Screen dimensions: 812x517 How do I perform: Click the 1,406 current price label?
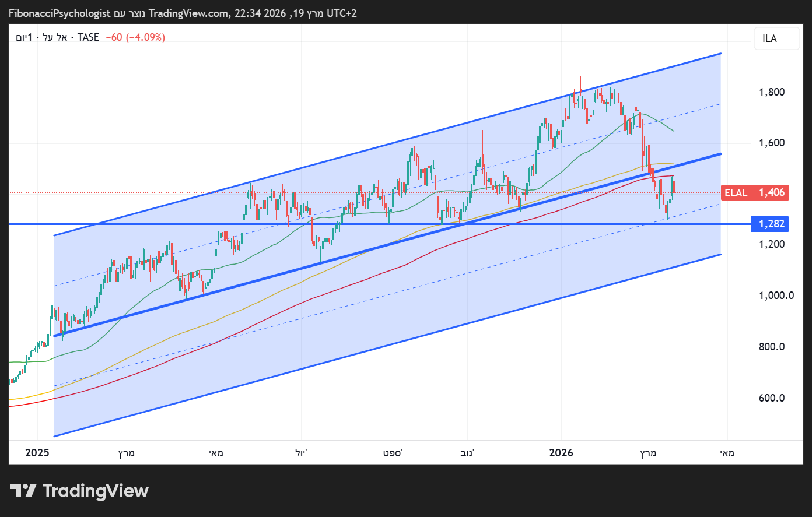point(771,192)
